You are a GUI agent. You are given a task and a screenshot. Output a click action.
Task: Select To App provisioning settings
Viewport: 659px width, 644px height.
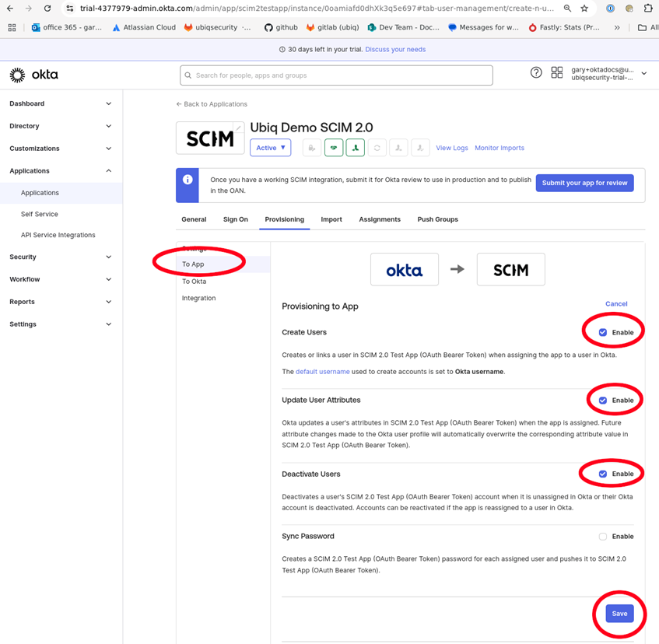click(223, 264)
